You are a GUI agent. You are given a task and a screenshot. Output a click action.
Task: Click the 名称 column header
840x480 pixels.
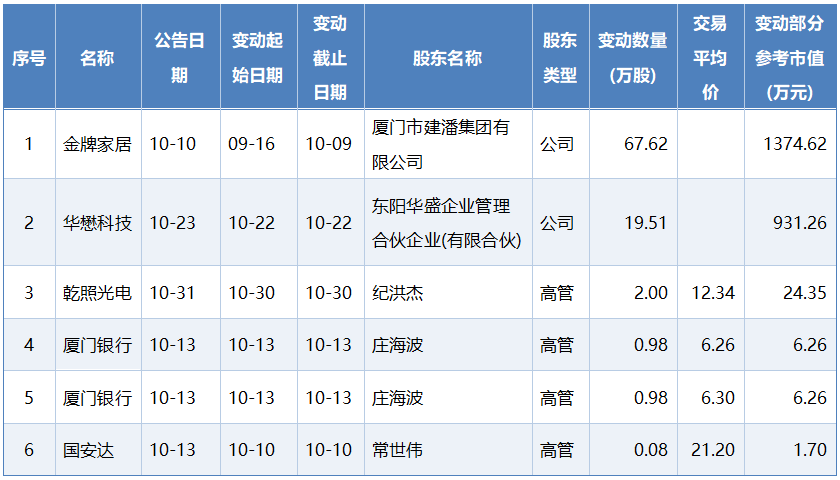[x=98, y=58]
